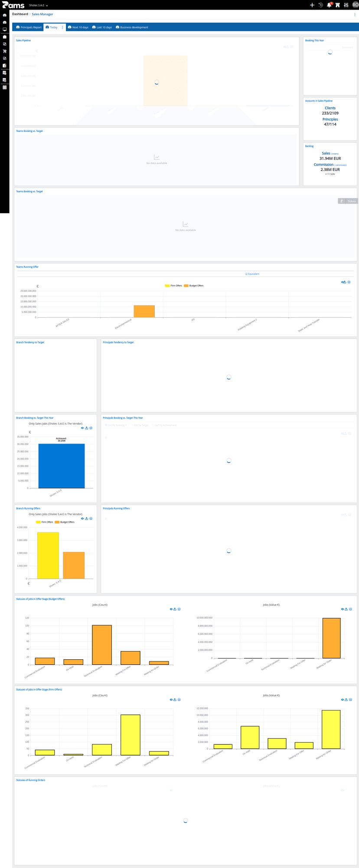Click the first dashboard gauge sidebar icon
The width and height of the screenshot is (359, 868).
click(5, 15)
